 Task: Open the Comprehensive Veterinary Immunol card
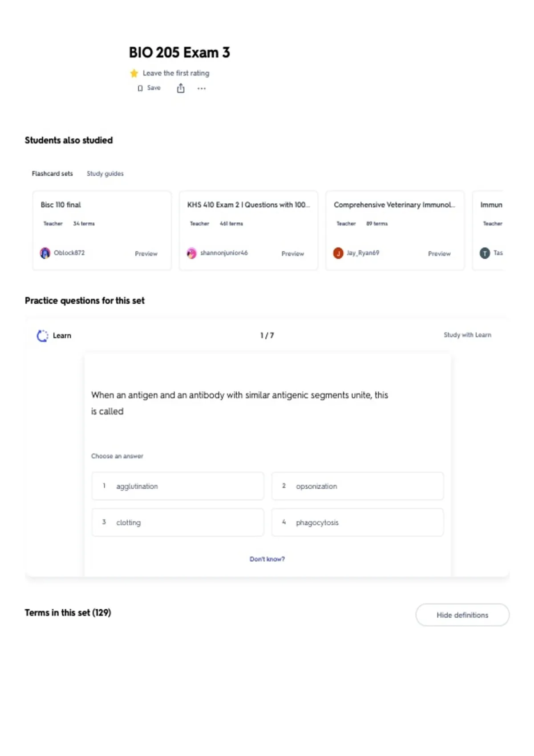click(x=395, y=230)
